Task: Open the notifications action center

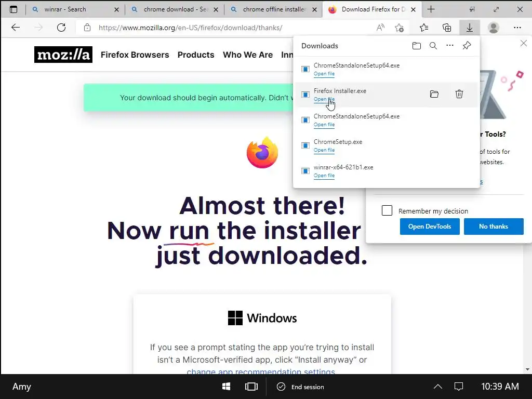Action: coord(459,387)
